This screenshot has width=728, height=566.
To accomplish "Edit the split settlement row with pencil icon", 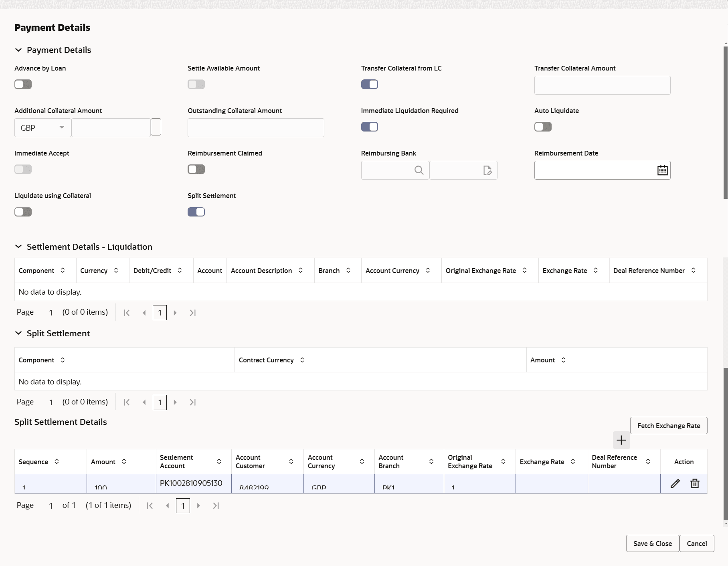I will (x=675, y=483).
